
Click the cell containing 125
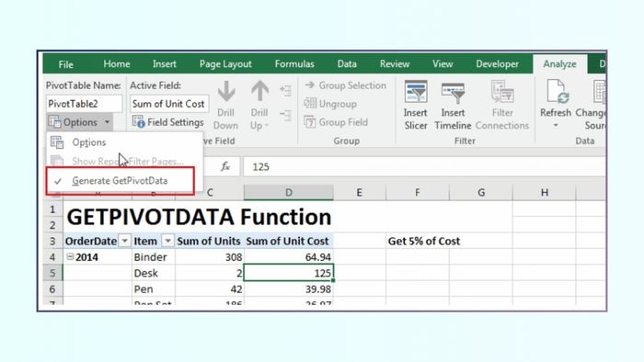coord(289,273)
